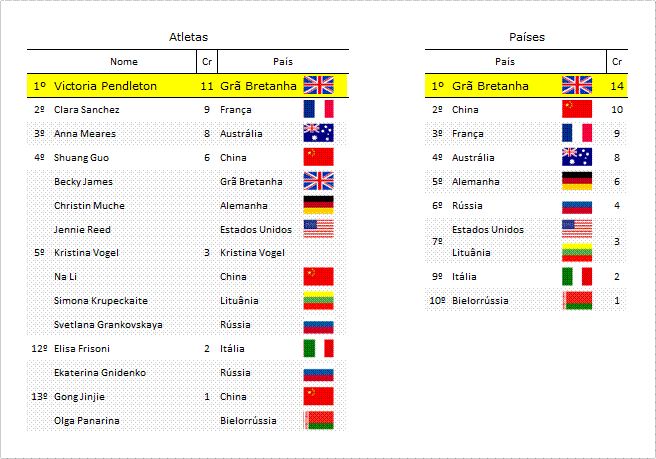656x459 pixels.
Task: Select the Belarus flag in Olga Panarina row
Action: (x=318, y=420)
